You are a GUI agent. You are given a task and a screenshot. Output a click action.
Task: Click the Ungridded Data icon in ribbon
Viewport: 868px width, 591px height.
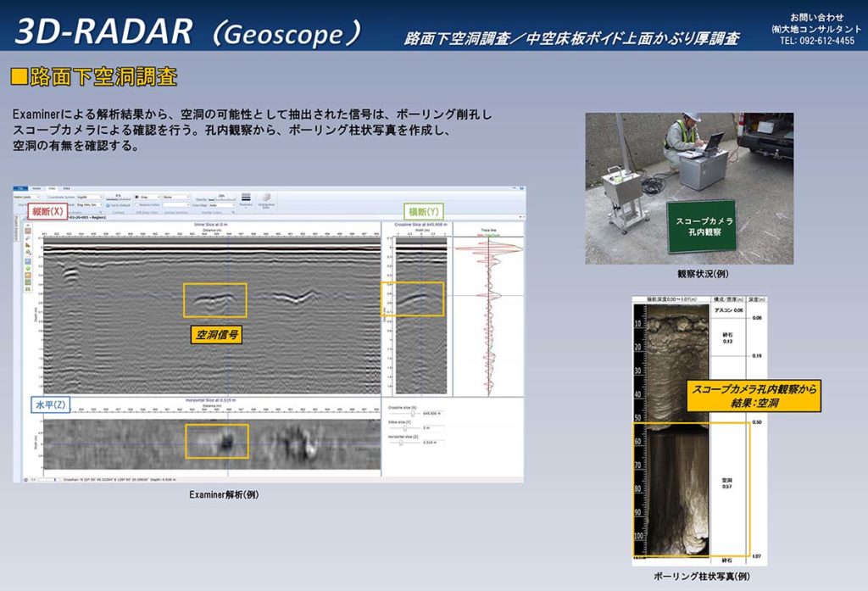(x=265, y=200)
